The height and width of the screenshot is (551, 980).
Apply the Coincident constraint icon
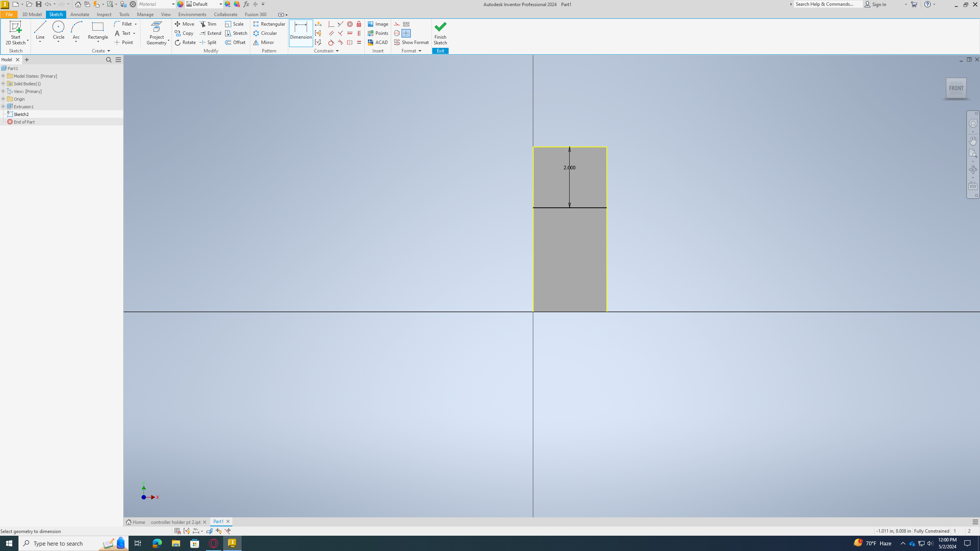click(x=332, y=24)
